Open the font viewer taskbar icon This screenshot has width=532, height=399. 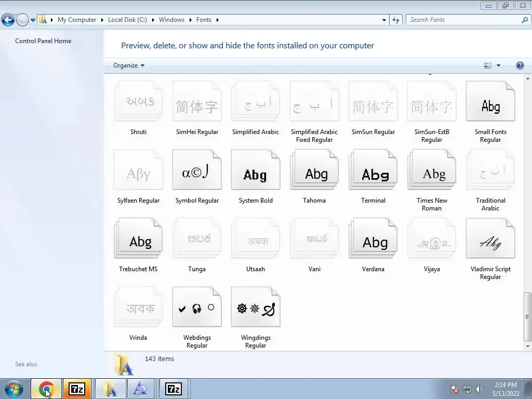coord(140,389)
